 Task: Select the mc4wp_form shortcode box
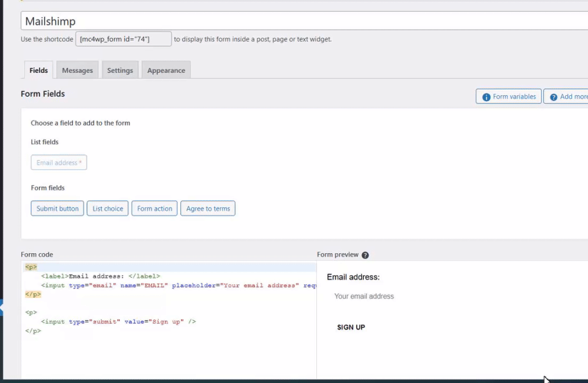tap(123, 39)
